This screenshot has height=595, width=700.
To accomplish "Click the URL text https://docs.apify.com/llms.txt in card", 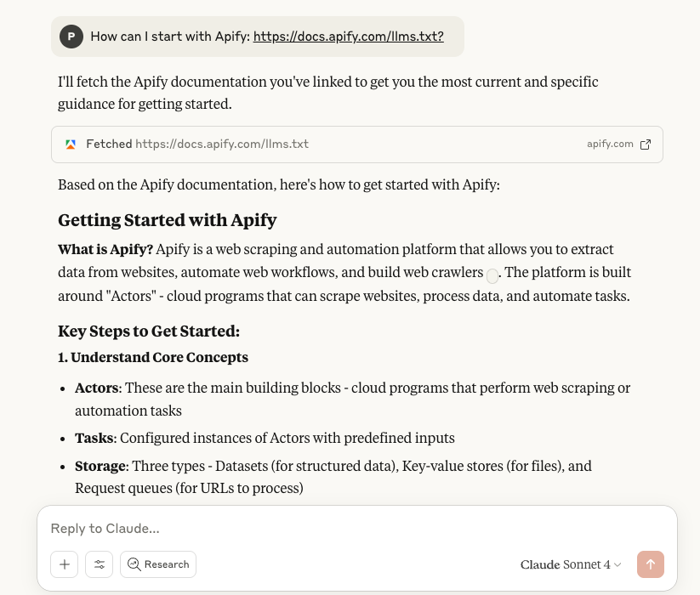I will click(222, 144).
